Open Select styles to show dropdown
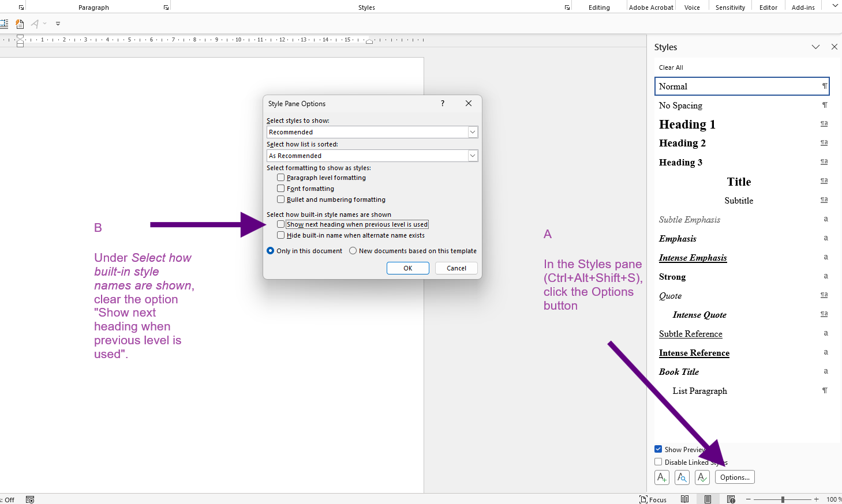This screenshot has height=504, width=842. 473,132
